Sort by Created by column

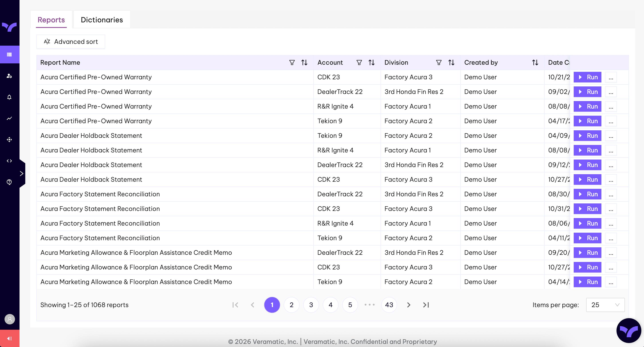(535, 62)
